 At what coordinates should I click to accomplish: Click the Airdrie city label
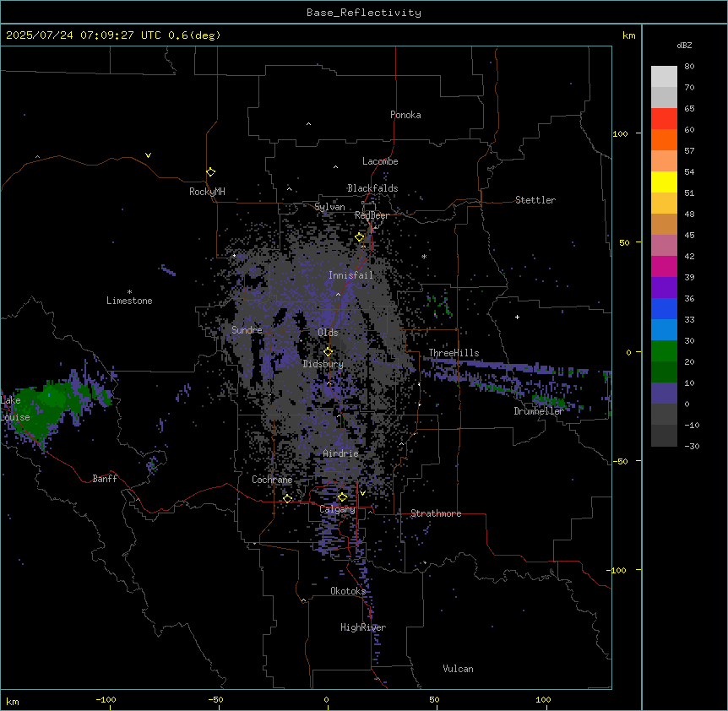pos(341,453)
